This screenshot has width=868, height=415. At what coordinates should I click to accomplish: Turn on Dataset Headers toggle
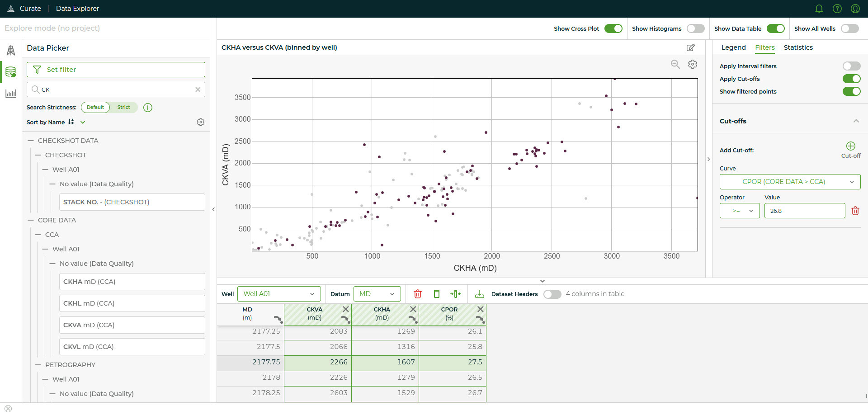(552, 294)
